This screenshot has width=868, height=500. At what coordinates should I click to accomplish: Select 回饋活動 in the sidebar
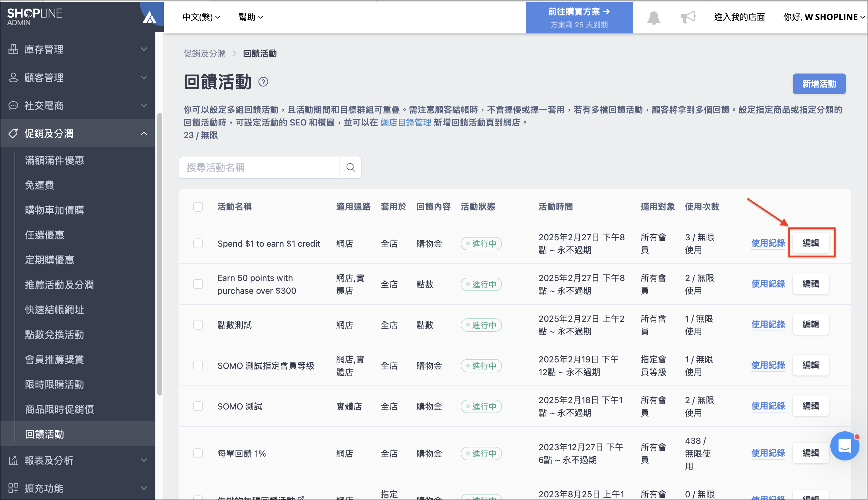pyautogui.click(x=44, y=434)
